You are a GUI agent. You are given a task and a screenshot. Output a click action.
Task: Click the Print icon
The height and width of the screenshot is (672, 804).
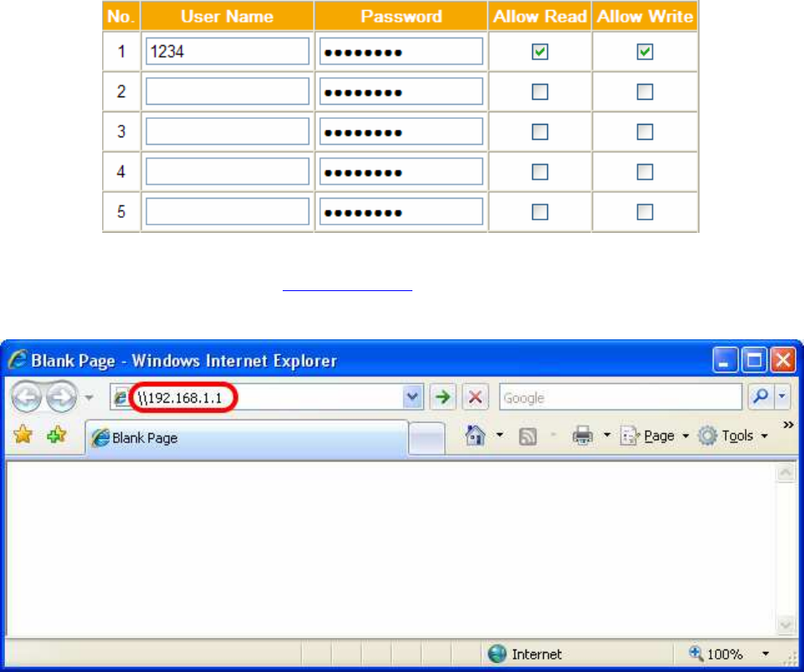tap(583, 436)
